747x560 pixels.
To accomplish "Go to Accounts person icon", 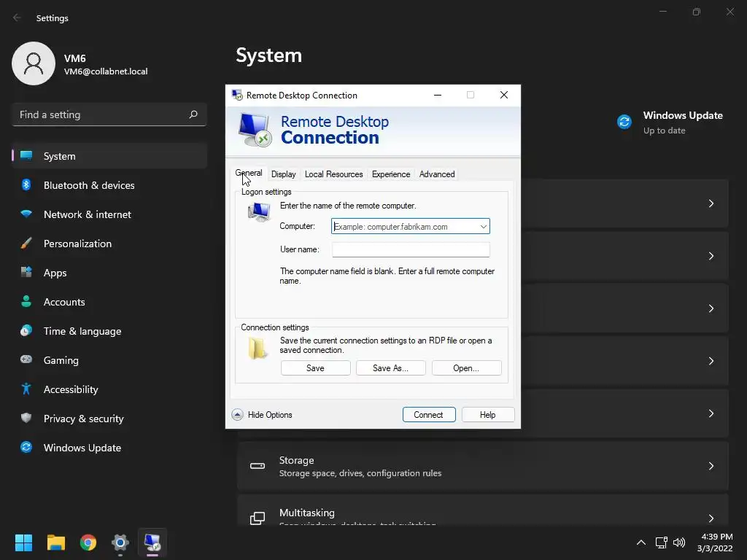I will point(26,301).
